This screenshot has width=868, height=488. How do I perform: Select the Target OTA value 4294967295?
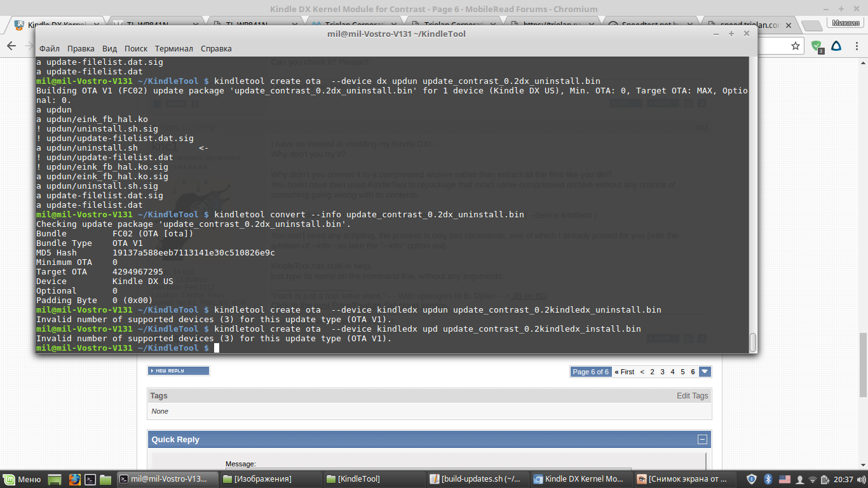click(138, 272)
